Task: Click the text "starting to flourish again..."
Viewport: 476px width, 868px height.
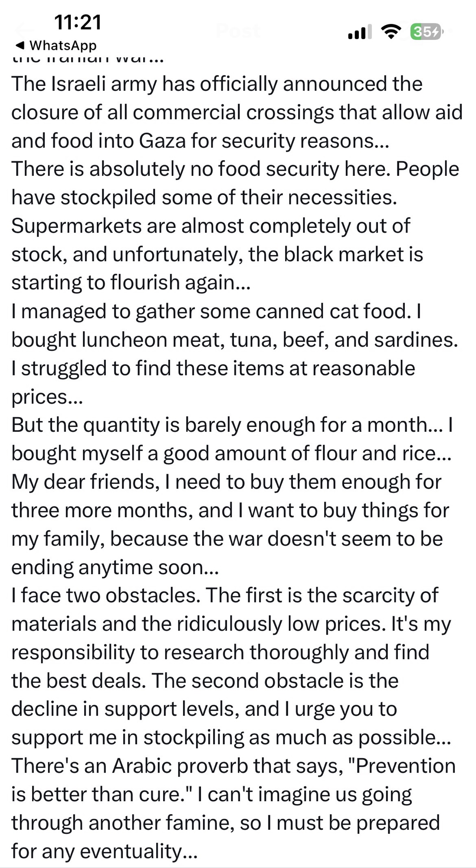Action: (131, 283)
